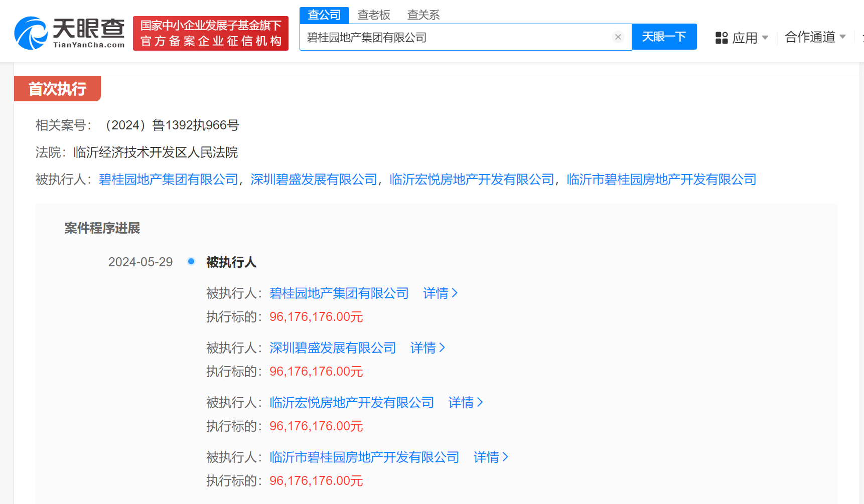Click the 96,176,176.00元 amount under 临沂宏悦房地产开发有限公司

click(316, 426)
